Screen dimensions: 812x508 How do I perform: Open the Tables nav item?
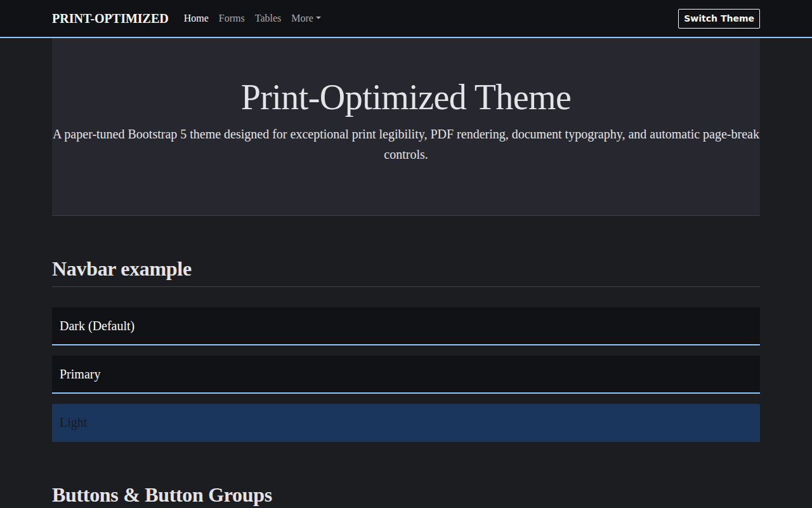click(268, 18)
